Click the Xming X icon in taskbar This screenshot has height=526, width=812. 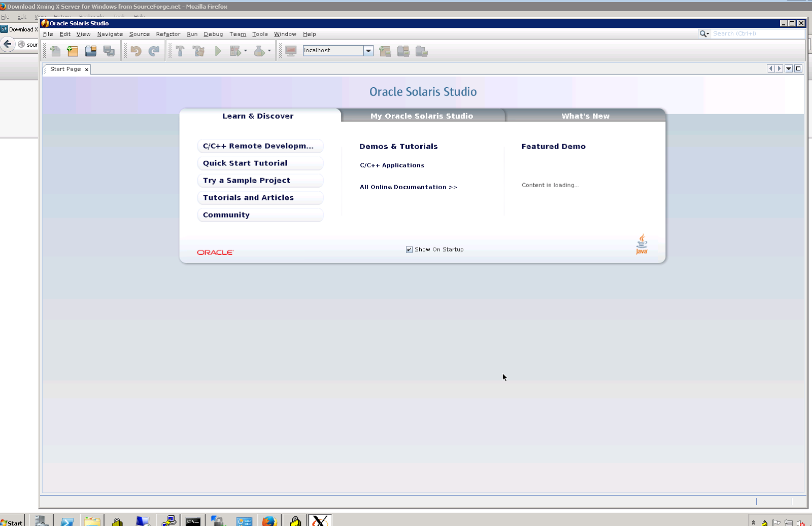coord(320,520)
